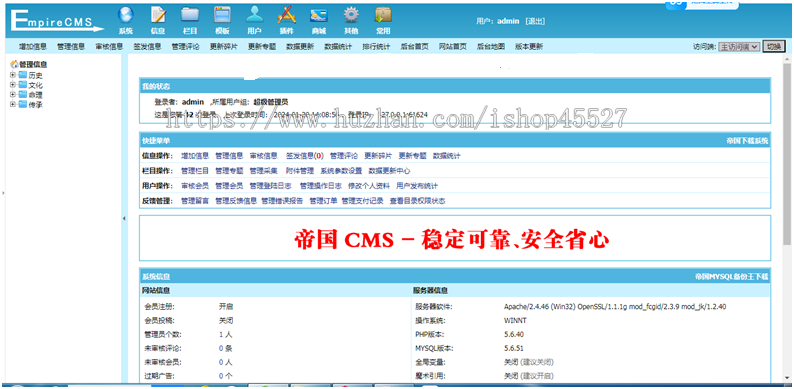Open the 系统 globe icon menu
794x389 pixels.
tap(126, 20)
